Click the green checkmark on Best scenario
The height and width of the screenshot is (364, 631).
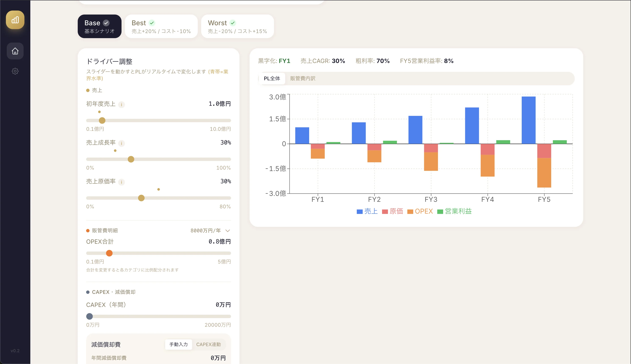coord(152,23)
